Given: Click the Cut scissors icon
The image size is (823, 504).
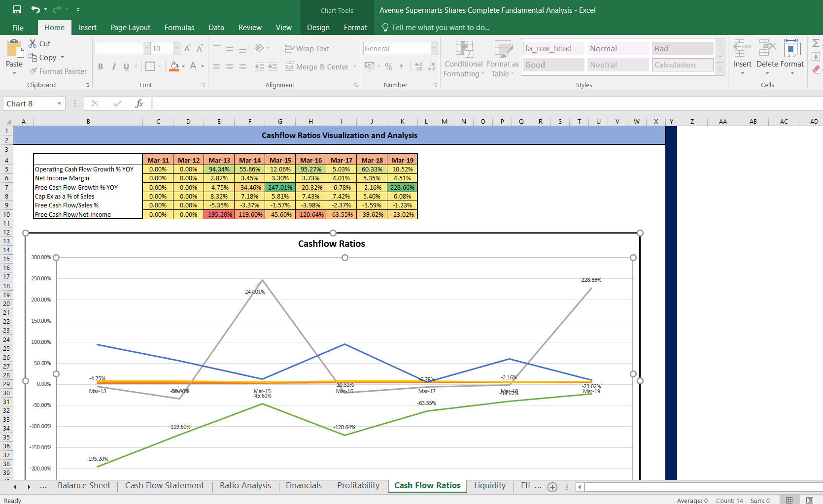Looking at the screenshot, I should (x=33, y=43).
